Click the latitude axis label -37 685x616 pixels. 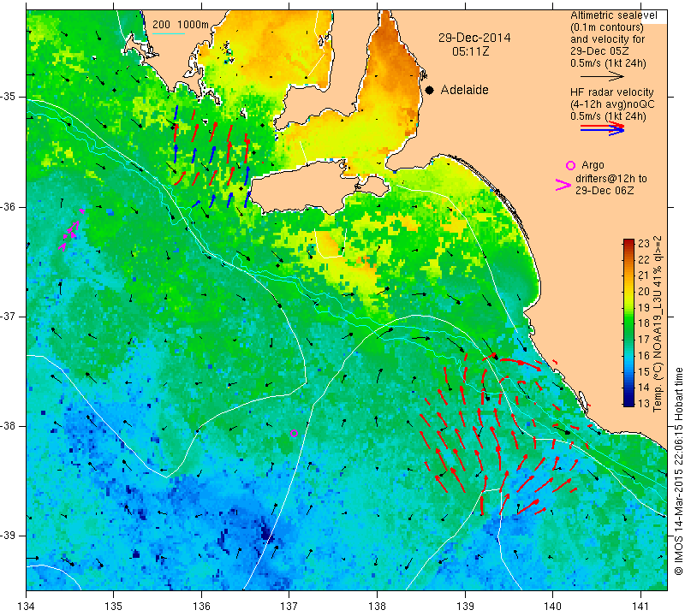click(x=9, y=316)
